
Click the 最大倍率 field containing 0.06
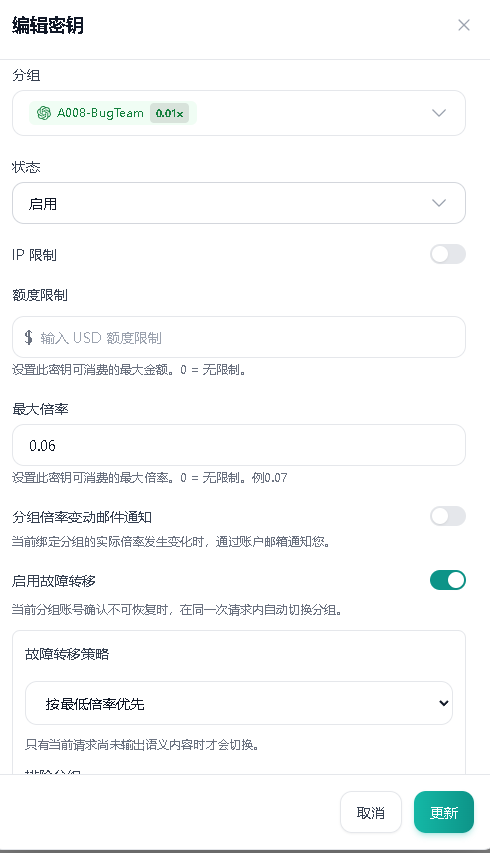[239, 445]
